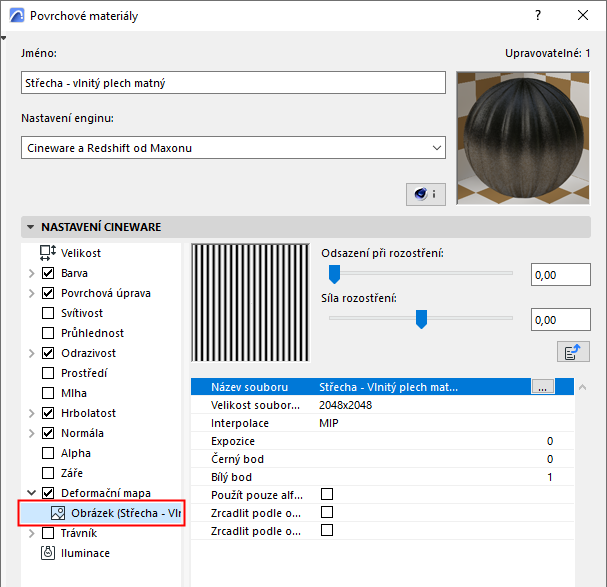
Task: Select the Obrázek (Střecha - Vln tree row
Action: 101,513
